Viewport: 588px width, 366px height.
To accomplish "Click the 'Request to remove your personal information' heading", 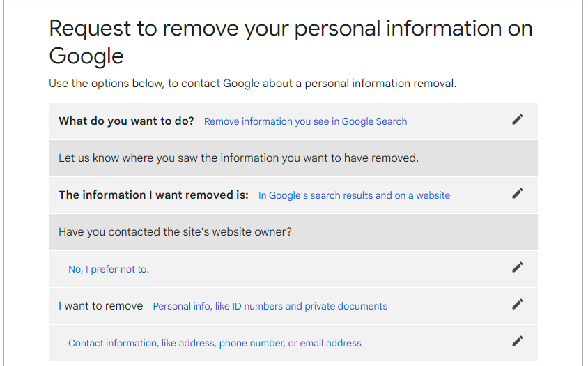I will tap(291, 42).
